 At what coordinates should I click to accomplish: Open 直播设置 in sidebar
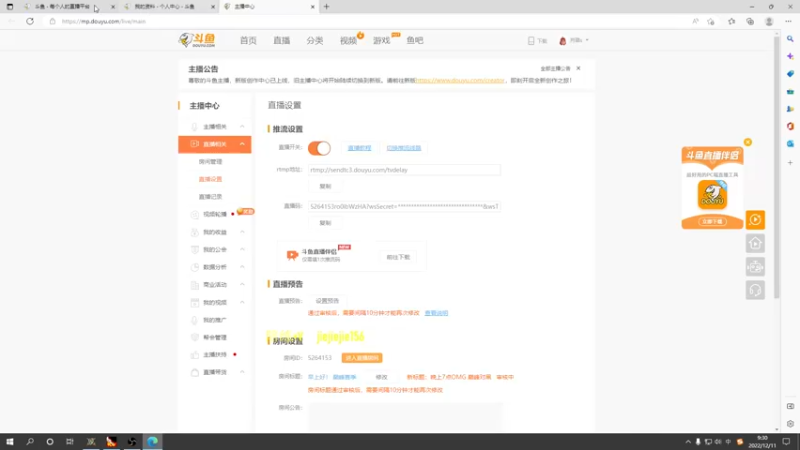(210, 179)
